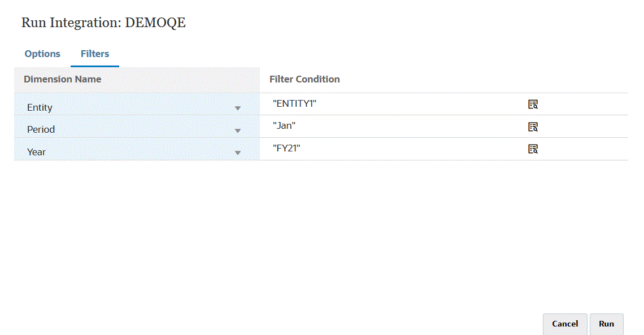Expand the Period dimension dropdown arrow

(238, 130)
